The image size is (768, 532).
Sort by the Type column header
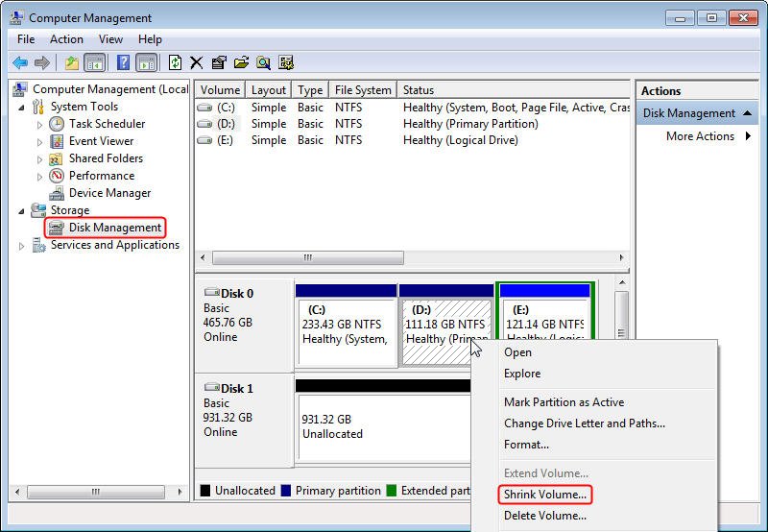310,90
